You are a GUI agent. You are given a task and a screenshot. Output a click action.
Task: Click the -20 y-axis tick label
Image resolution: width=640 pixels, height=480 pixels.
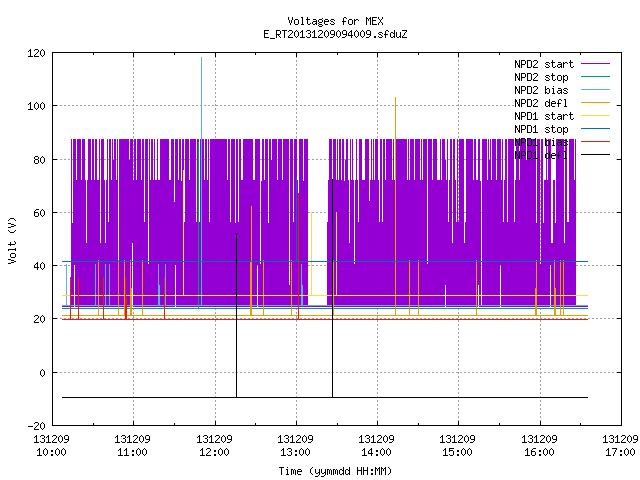36,426
